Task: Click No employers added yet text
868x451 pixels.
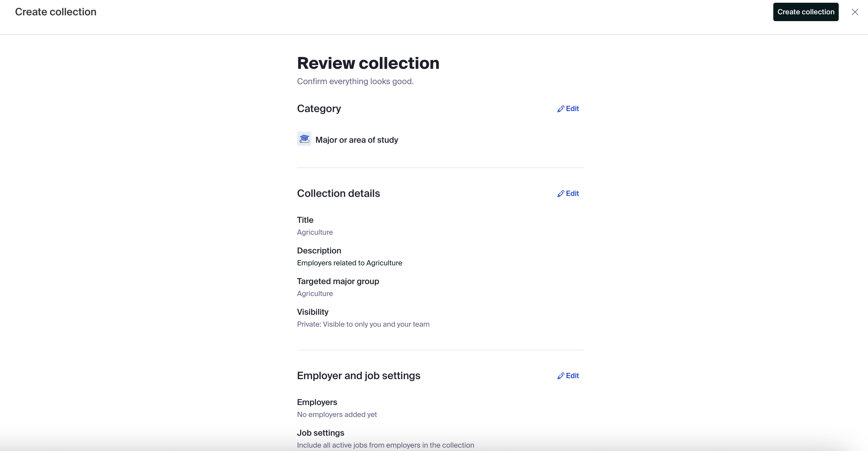Action: click(337, 415)
